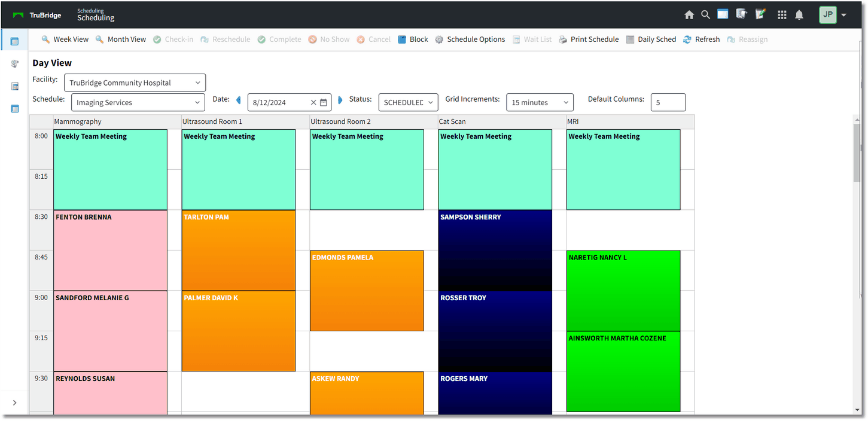Open Weekly Team Meeting block in MRI

pyautogui.click(x=623, y=170)
